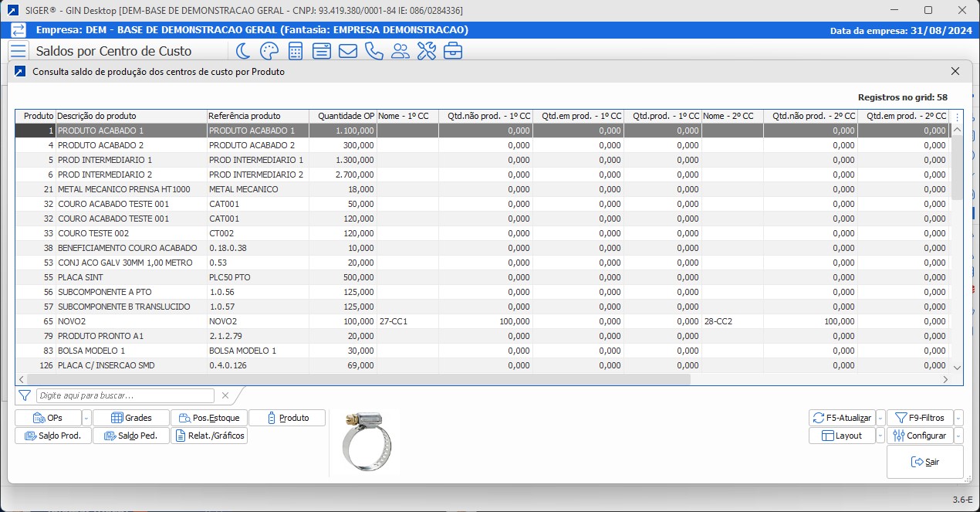980x512 pixels.
Task: Select the telephone icon in the toolbar
Action: point(373,50)
